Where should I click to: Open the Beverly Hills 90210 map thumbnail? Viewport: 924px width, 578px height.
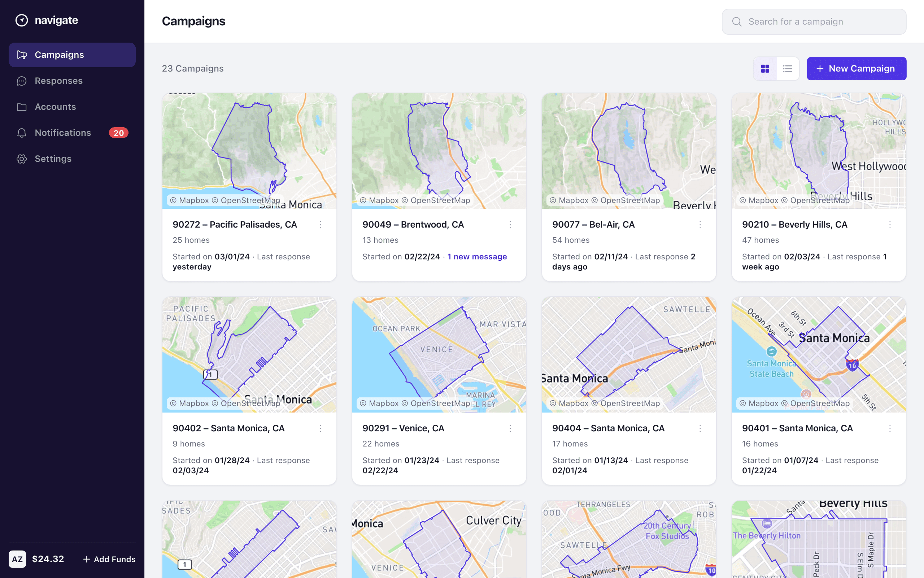(819, 151)
